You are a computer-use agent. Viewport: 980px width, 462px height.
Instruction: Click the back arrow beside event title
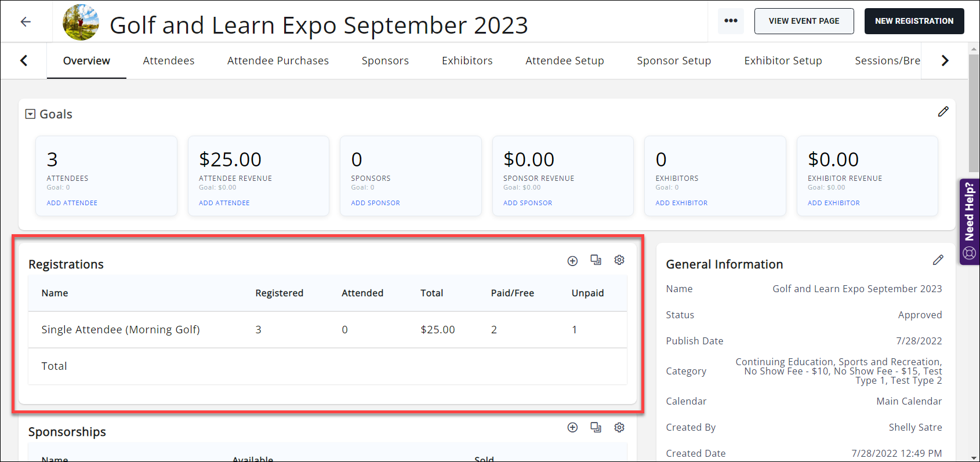(26, 22)
